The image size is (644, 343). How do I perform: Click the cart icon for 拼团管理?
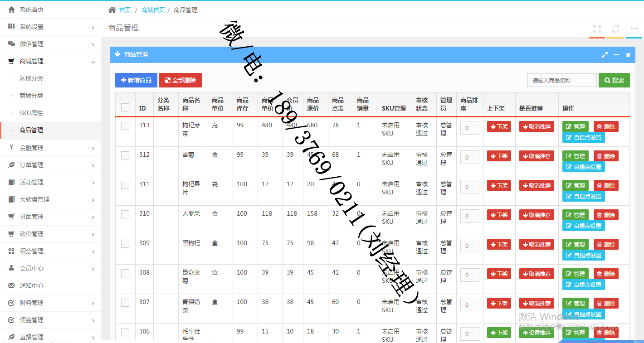point(12,217)
